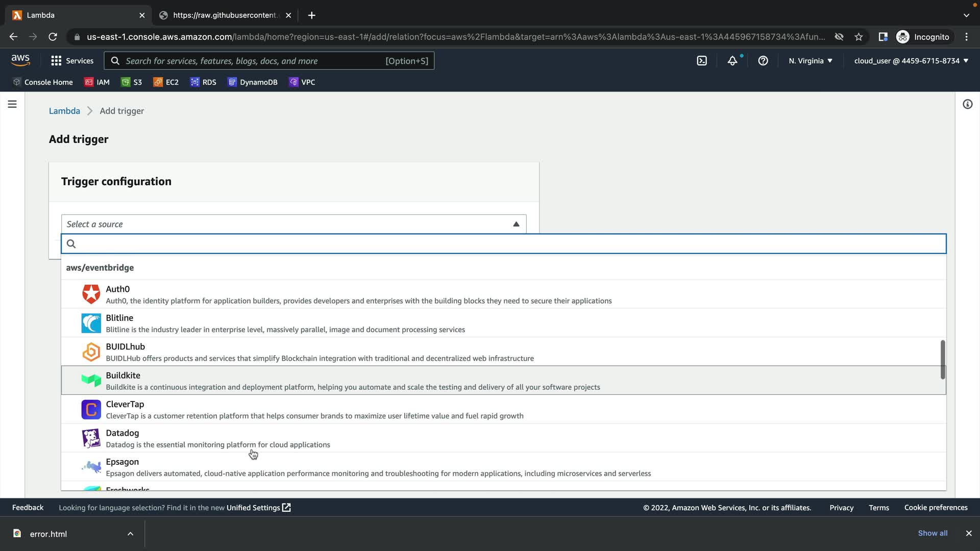Open the info panel icon
This screenshot has width=980, height=551.
coord(967,104)
